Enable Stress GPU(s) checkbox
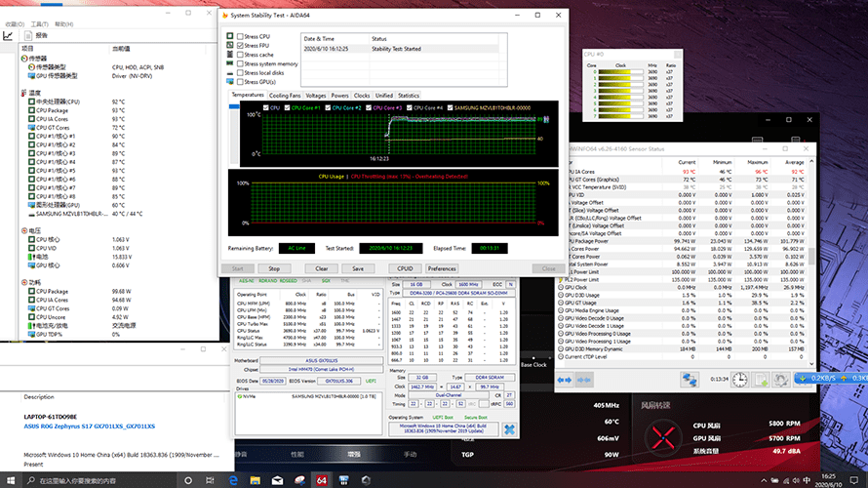The width and height of the screenshot is (868, 488). (x=240, y=82)
